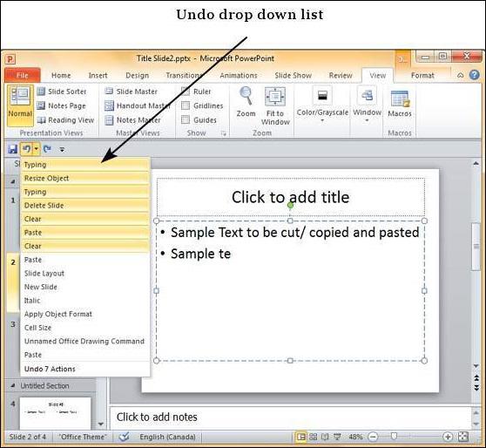Enable the Gridlines checkbox

click(186, 105)
